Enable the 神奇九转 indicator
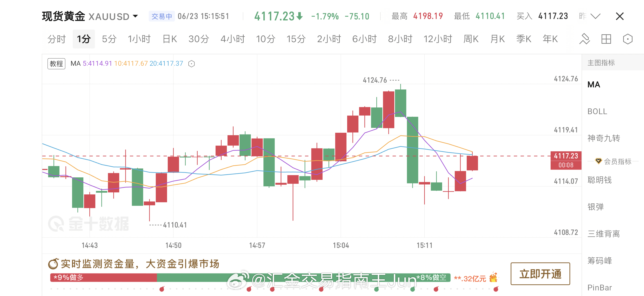This screenshot has height=296, width=644. tap(604, 138)
